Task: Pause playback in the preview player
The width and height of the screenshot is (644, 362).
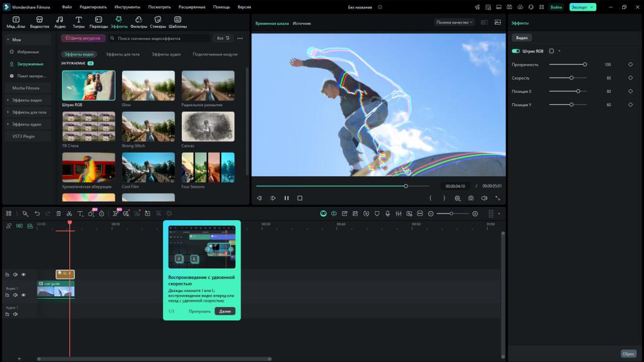Action: pos(286,198)
